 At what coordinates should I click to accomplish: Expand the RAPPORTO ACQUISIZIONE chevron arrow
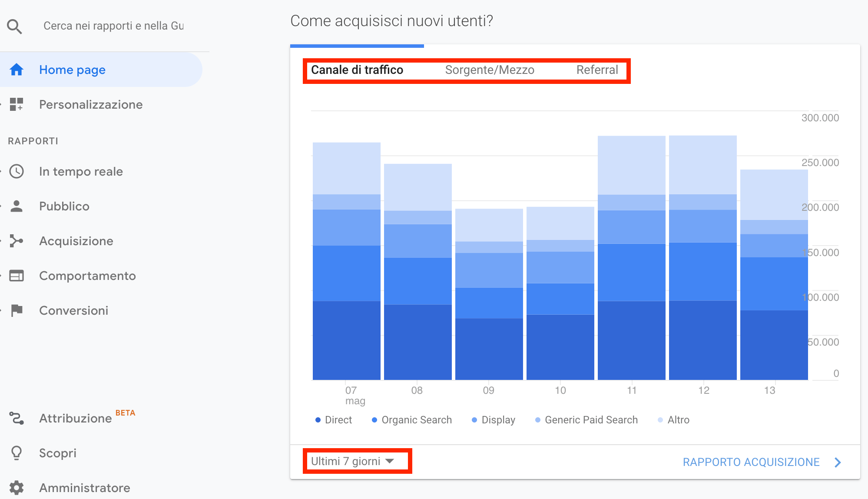(838, 462)
